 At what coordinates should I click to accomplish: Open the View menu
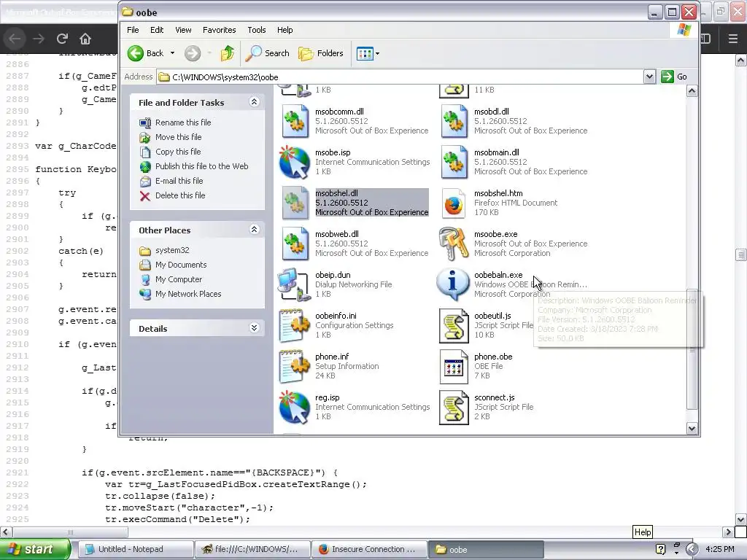(x=183, y=30)
